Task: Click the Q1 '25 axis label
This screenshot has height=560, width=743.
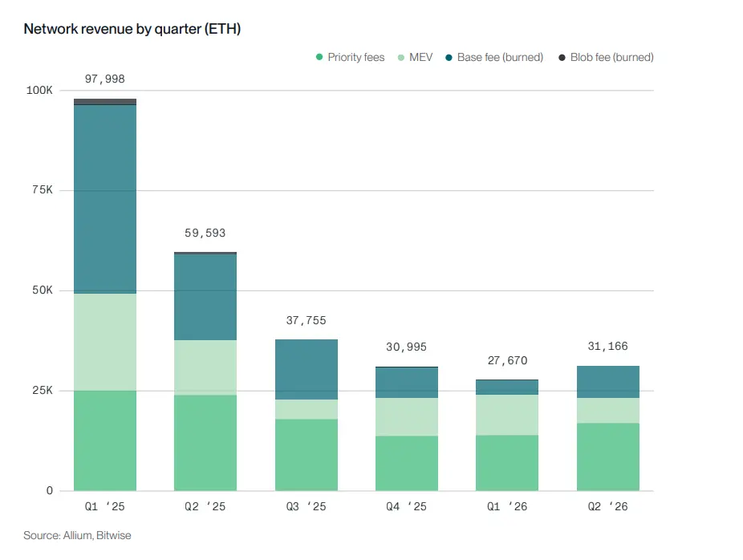Action: click(x=105, y=506)
